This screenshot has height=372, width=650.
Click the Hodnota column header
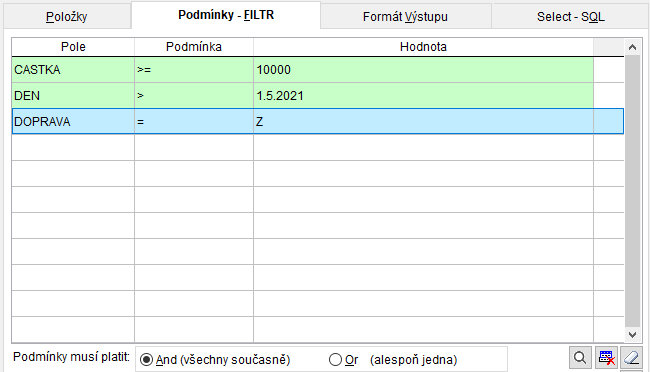click(x=423, y=47)
